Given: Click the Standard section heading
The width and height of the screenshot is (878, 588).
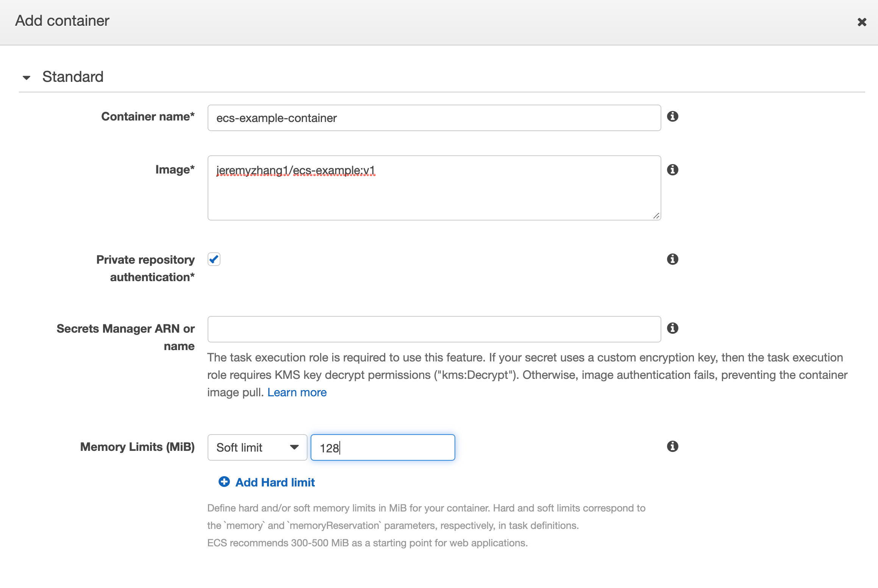Looking at the screenshot, I should [x=73, y=77].
